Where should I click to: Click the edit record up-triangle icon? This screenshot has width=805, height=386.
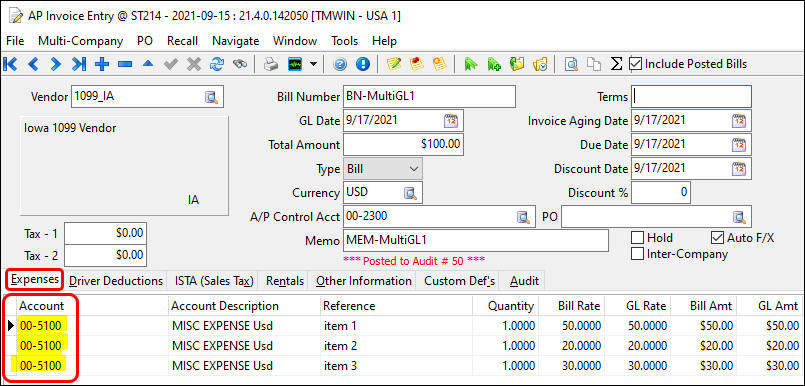pyautogui.click(x=148, y=64)
